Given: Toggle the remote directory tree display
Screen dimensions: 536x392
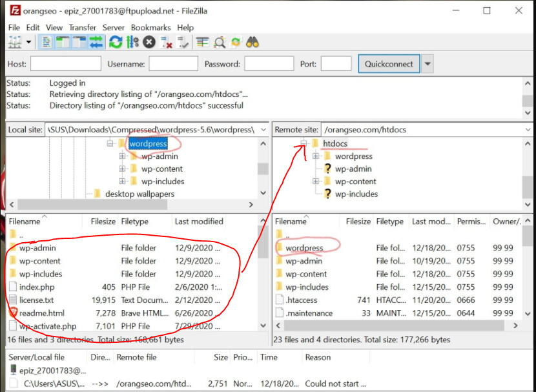Looking at the screenshot, I should pos(79,43).
